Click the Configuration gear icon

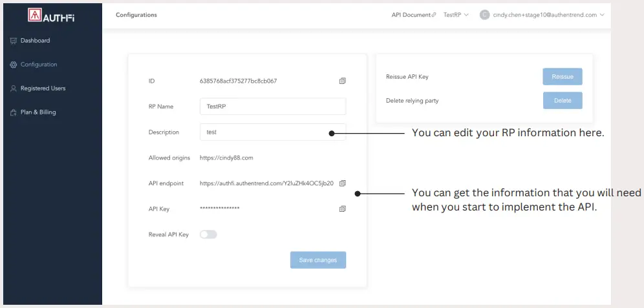tap(13, 65)
